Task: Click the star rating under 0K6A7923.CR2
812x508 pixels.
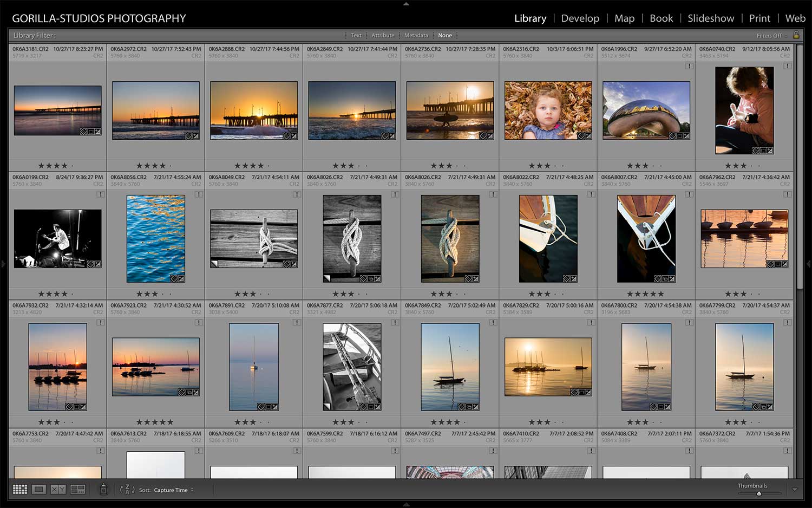Action: (155, 422)
